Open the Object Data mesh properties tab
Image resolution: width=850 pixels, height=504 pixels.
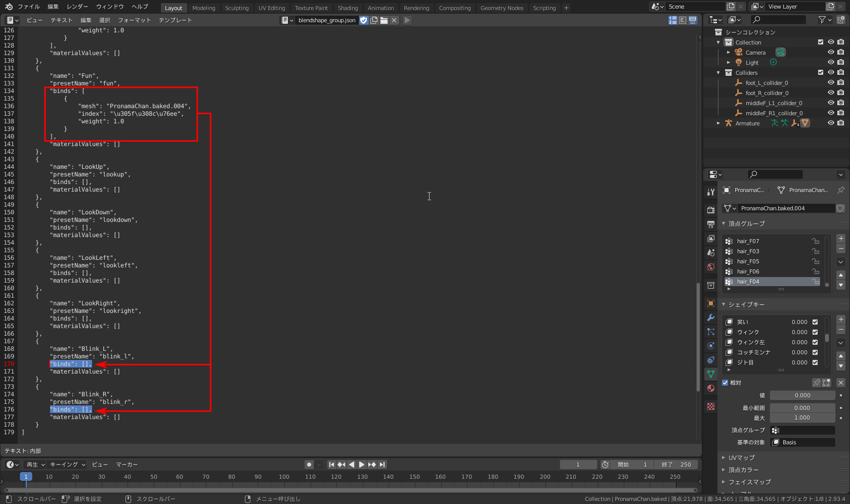tap(711, 374)
